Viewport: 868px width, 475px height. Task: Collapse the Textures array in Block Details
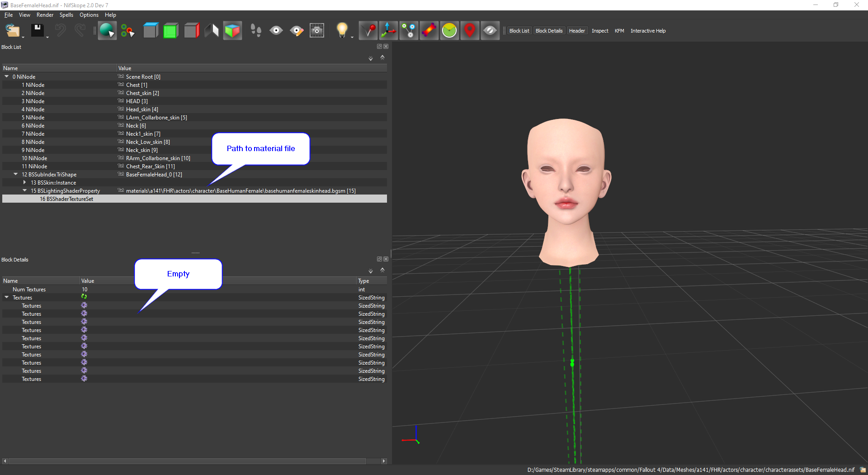pos(7,298)
